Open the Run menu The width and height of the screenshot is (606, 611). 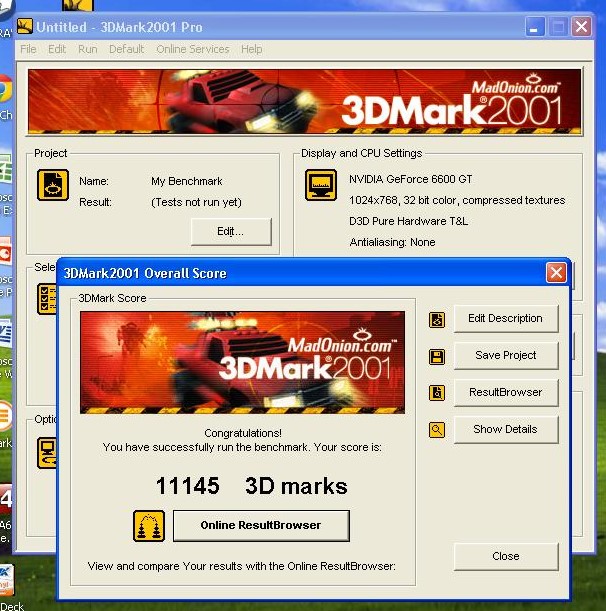click(88, 49)
